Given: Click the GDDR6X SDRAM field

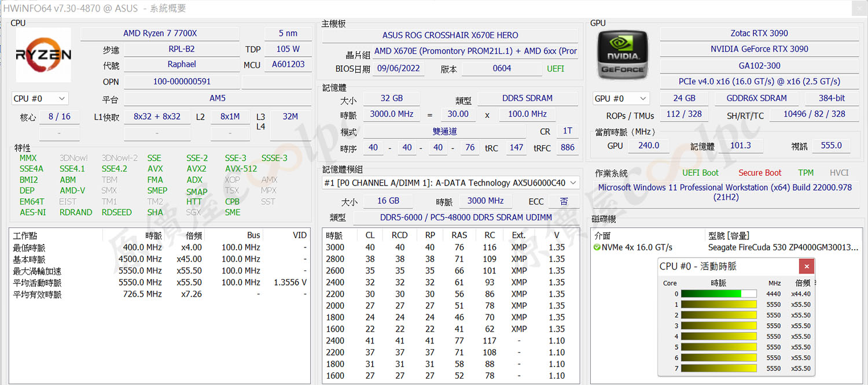Looking at the screenshot, I should [757, 98].
